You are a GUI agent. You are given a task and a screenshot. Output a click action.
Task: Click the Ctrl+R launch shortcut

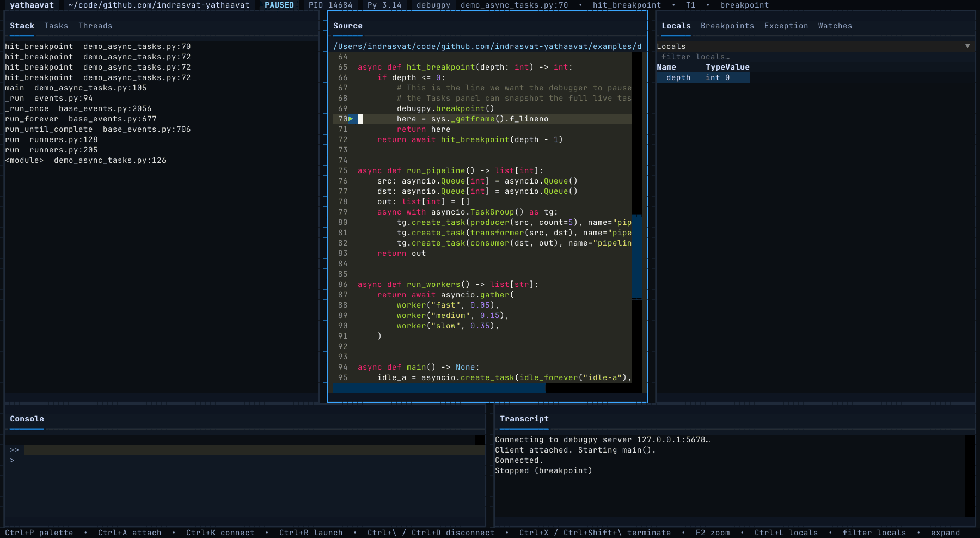click(311, 533)
